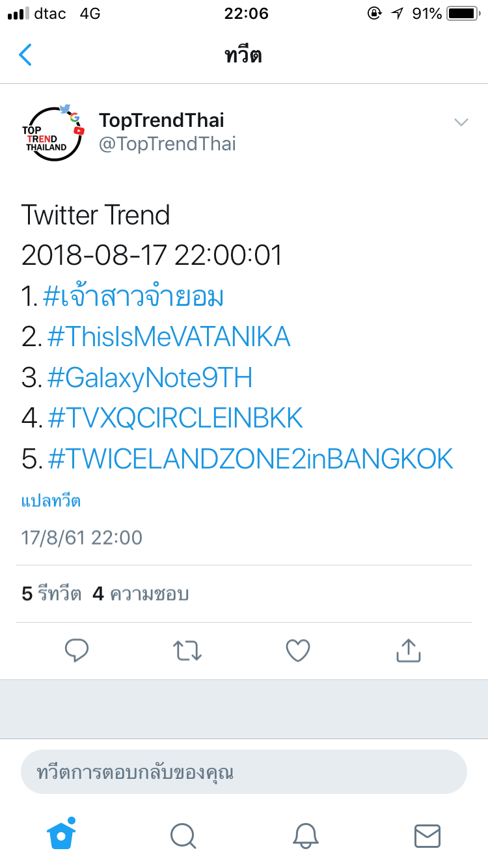
Task: View the 4 ความชอบ likes list
Action: coord(141,593)
